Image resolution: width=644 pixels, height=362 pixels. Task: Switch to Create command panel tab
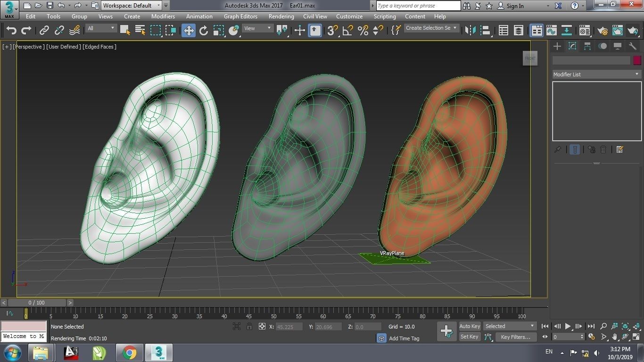(x=557, y=46)
